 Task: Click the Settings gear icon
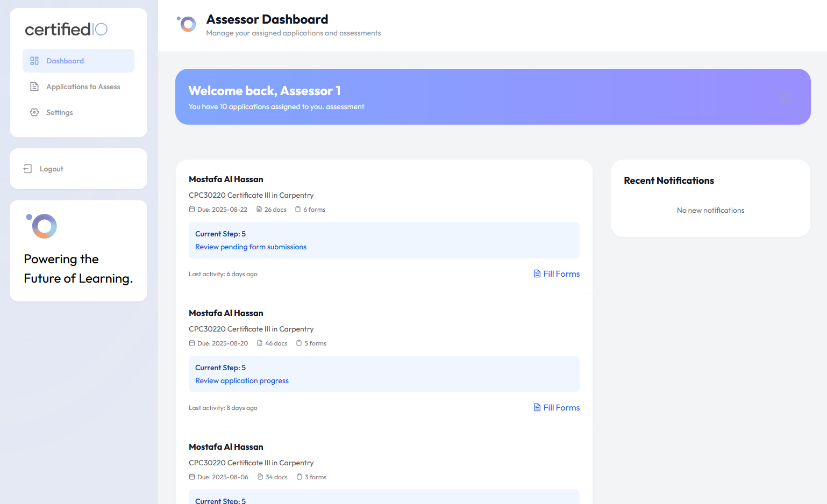pos(34,112)
